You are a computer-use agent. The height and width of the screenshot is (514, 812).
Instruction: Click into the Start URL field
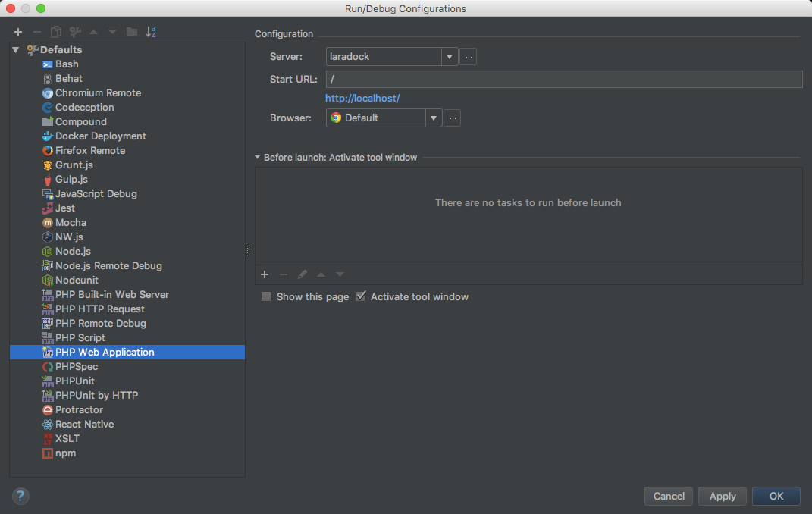coord(563,80)
